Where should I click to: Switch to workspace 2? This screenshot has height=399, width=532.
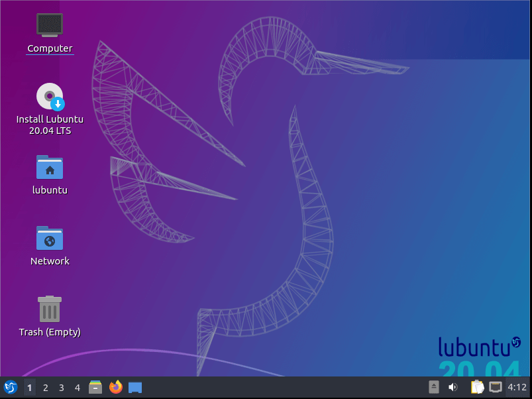click(x=46, y=388)
